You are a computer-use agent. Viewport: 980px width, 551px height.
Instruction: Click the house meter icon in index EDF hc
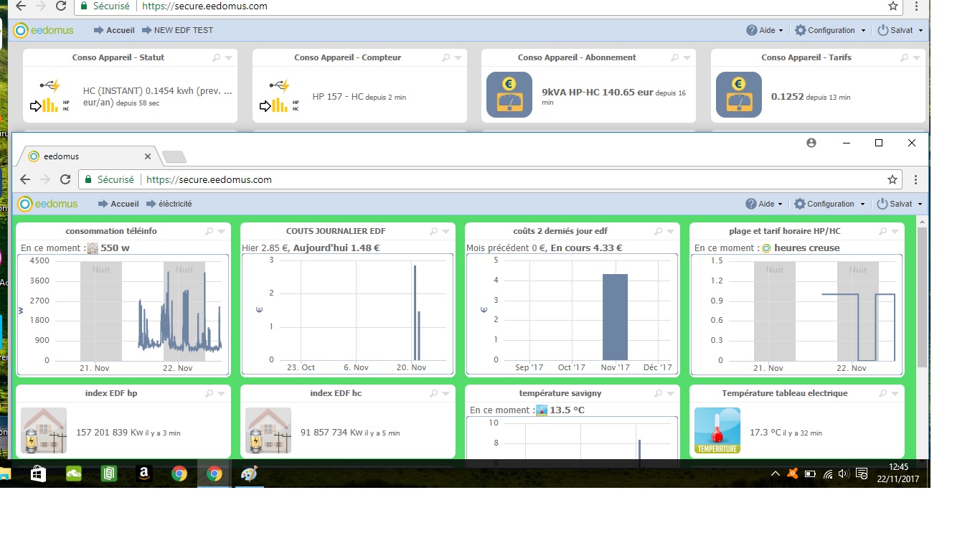[268, 430]
